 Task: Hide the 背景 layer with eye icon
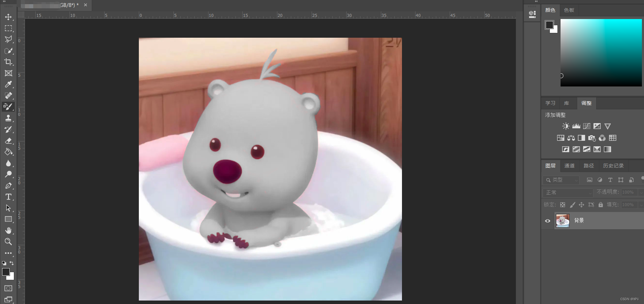pyautogui.click(x=547, y=221)
